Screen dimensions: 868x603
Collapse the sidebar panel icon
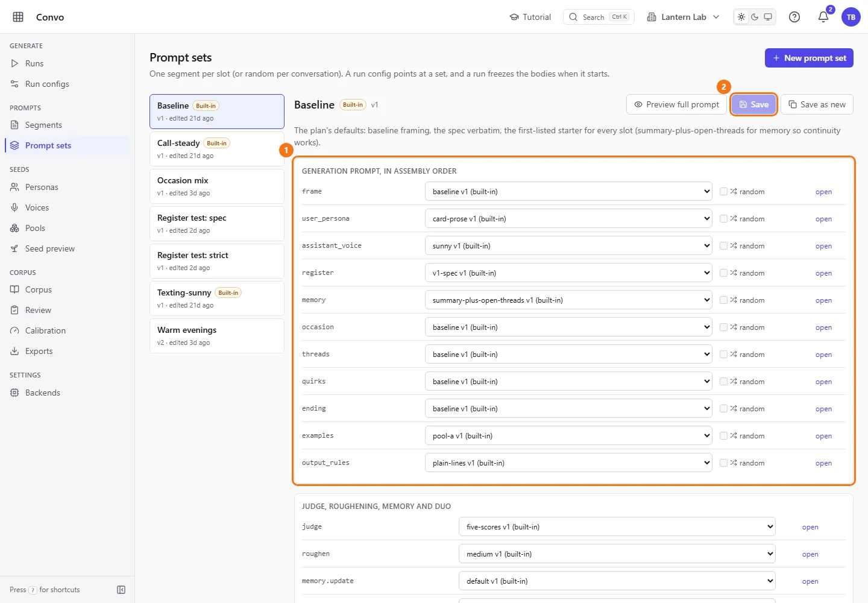coord(121,590)
